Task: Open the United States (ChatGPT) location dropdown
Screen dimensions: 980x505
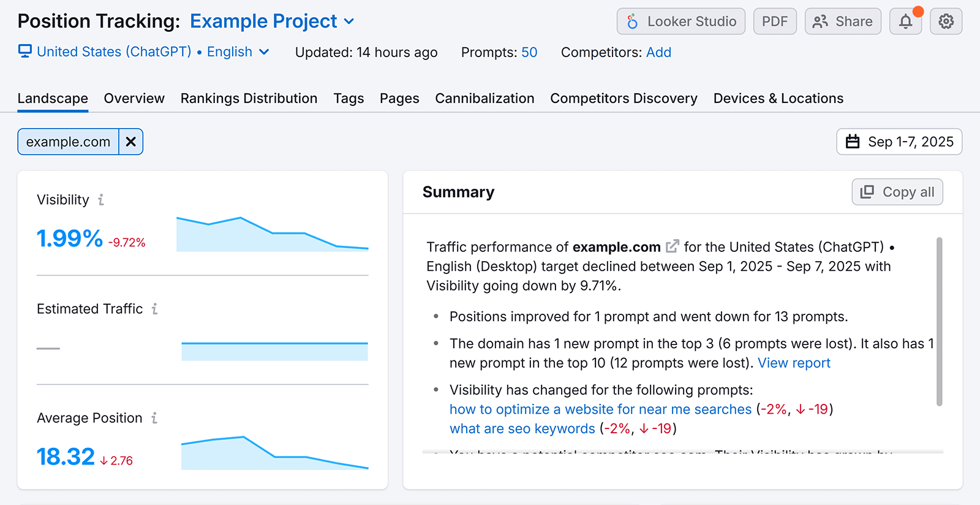Action: 144,52
